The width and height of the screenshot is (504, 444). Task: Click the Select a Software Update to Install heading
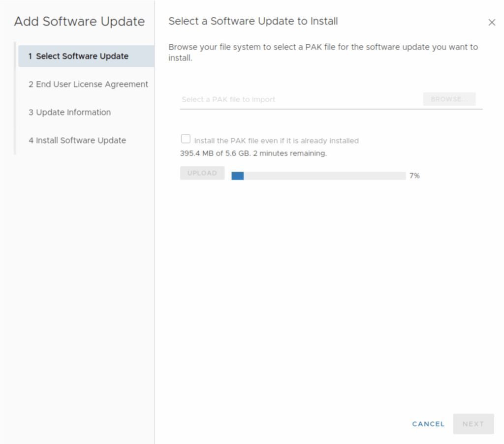253,21
